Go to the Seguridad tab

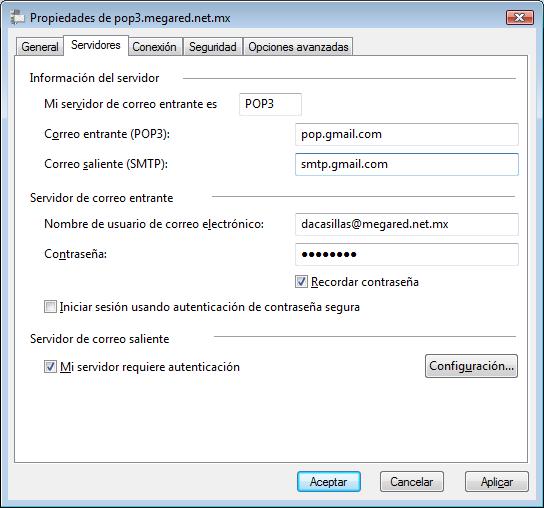point(213,47)
